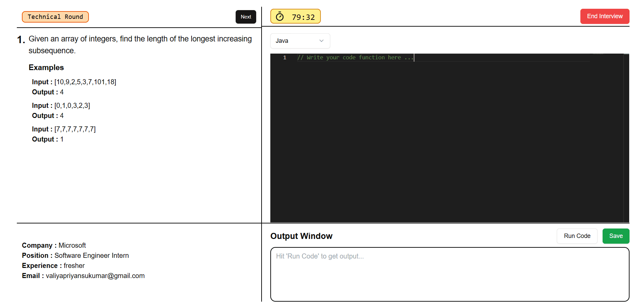Screen dimensions: 644x304
Task: Click the Examples section heading
Action: point(46,67)
